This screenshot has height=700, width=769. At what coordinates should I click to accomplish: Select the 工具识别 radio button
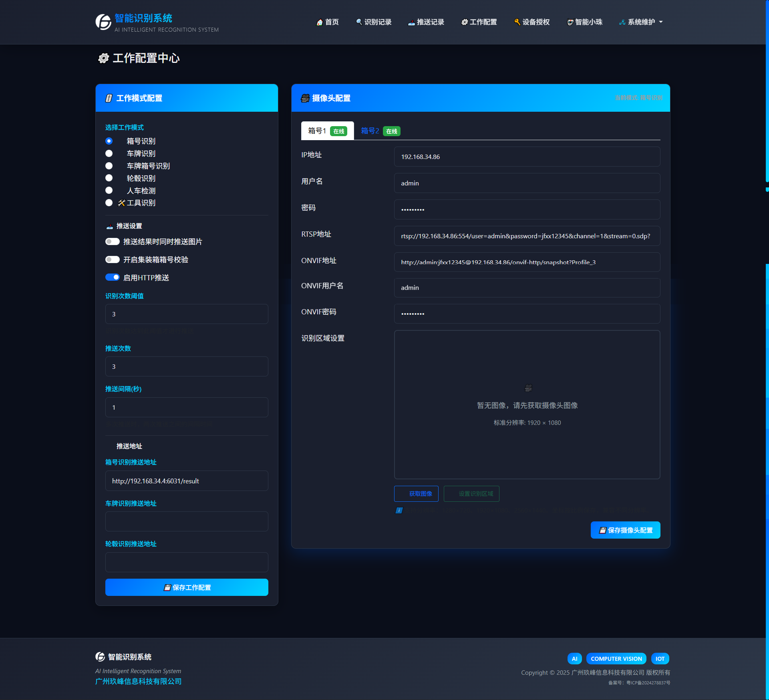(x=109, y=203)
